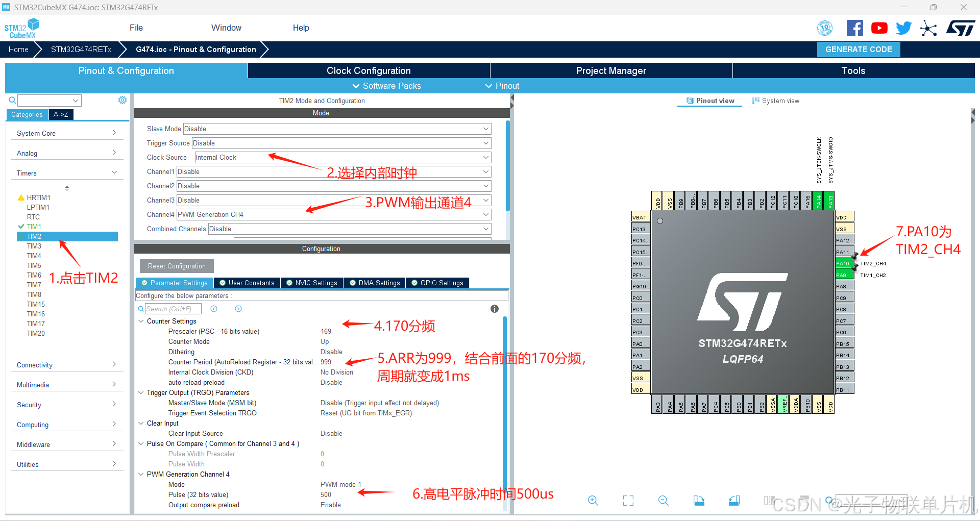Open the File menu
Viewport: 980px width, 521px height.
(x=136, y=28)
